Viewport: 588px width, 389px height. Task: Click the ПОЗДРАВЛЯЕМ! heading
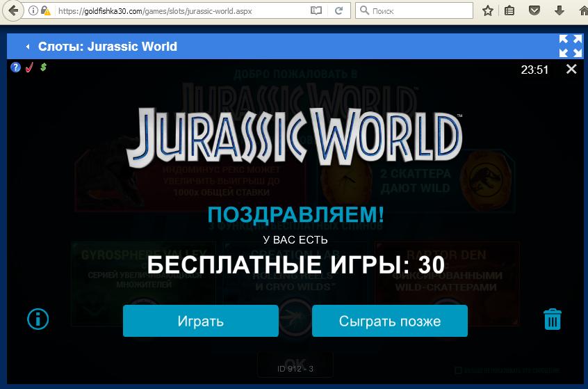295,215
